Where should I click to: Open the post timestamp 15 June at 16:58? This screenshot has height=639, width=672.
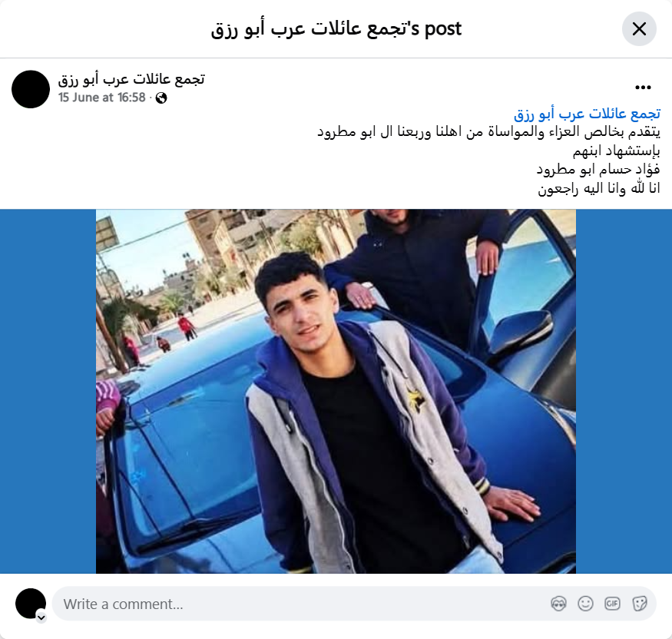[x=102, y=98]
